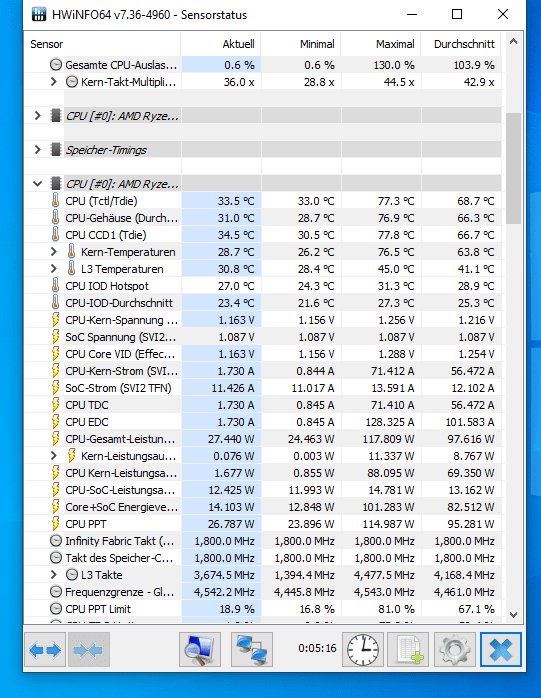Image resolution: width=541 pixels, height=698 pixels.
Task: Click the expand-layout double arrows button
Action: (45, 650)
